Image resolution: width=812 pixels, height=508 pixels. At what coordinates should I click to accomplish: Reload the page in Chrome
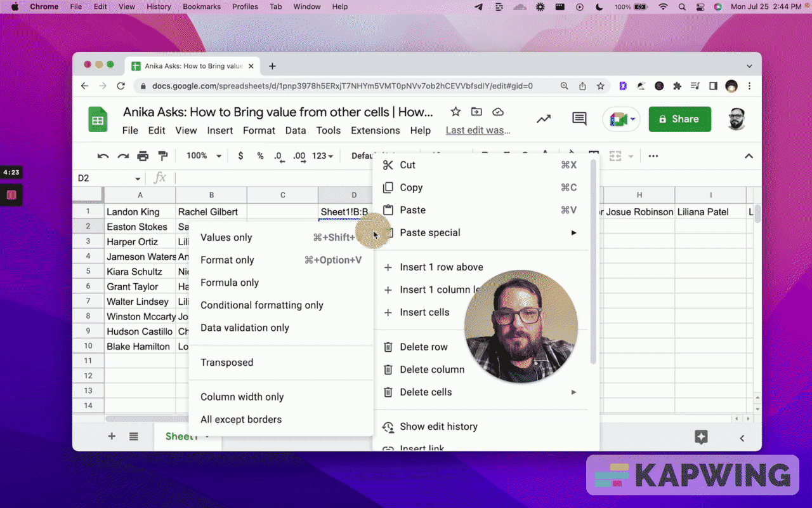coord(121,86)
